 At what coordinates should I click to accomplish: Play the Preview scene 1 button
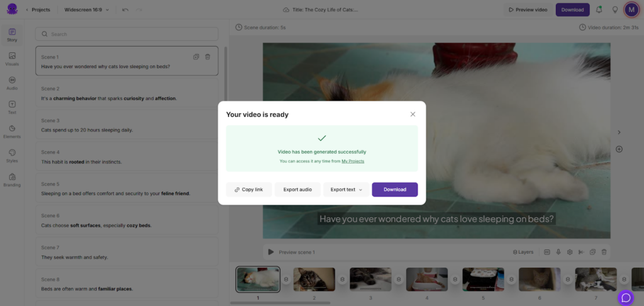pos(271,252)
